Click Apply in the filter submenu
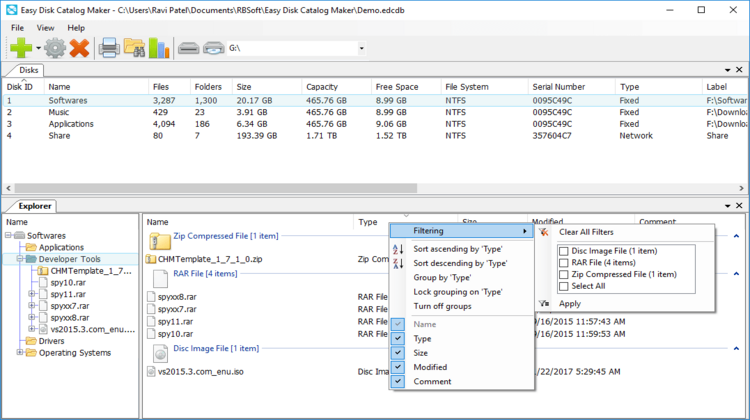 [x=570, y=303]
